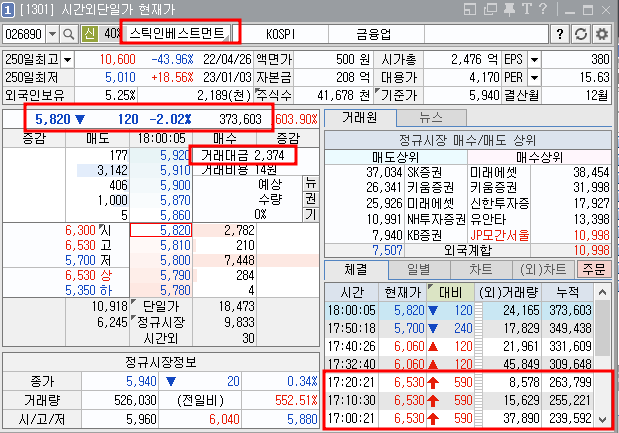
Task: Click the 권 side button
Action: pyautogui.click(x=311, y=199)
